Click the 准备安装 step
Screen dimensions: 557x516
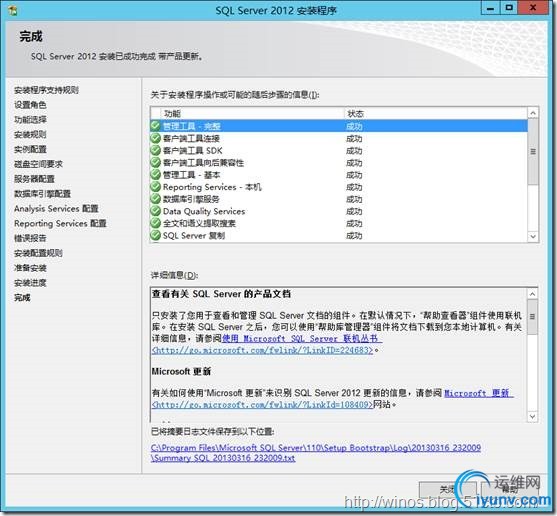30,268
